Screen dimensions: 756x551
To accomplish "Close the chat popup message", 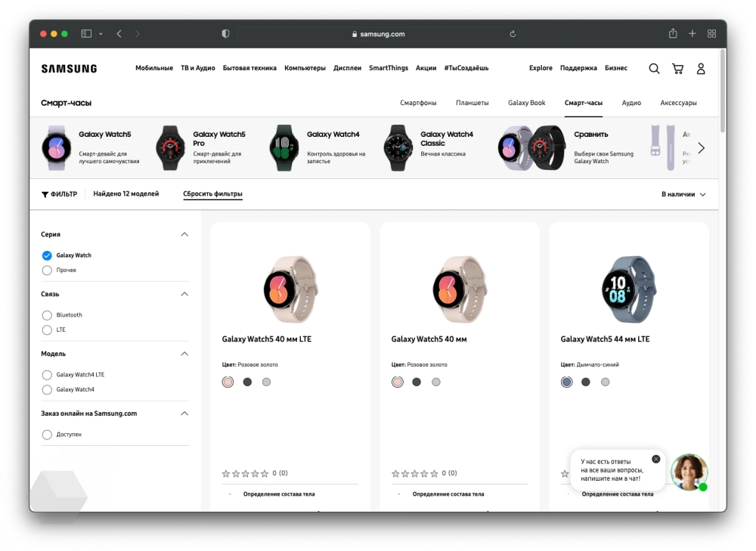I will point(655,459).
